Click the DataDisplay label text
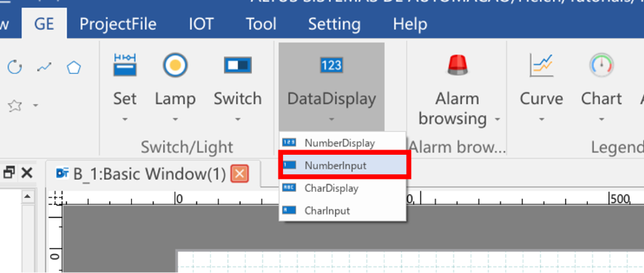Viewport: 644px width, 273px height. [331, 99]
